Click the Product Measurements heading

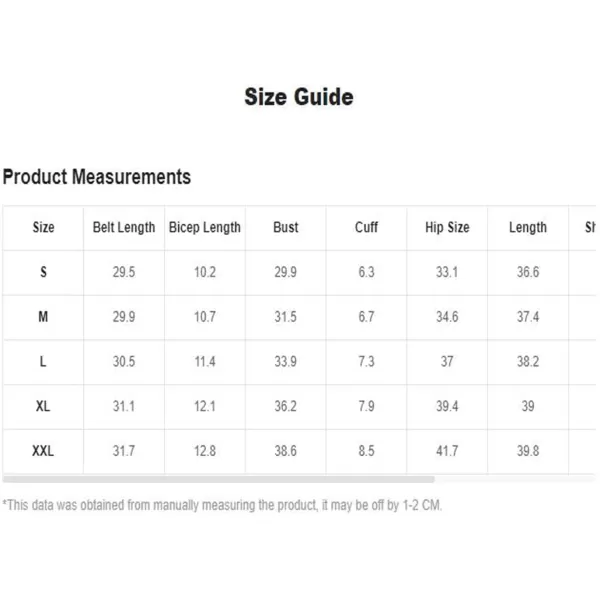(97, 177)
